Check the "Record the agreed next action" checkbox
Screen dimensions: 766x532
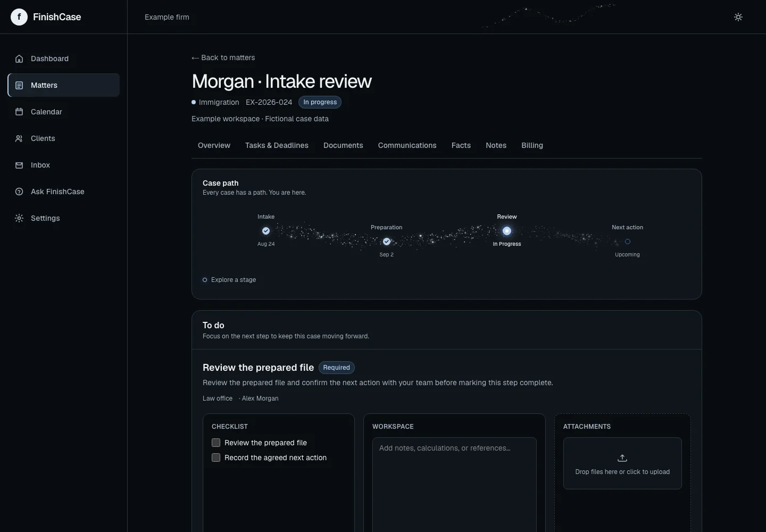[x=216, y=458]
